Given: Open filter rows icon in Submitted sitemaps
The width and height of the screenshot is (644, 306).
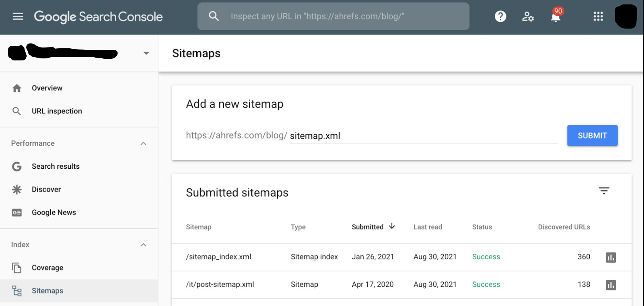Looking at the screenshot, I should point(604,191).
